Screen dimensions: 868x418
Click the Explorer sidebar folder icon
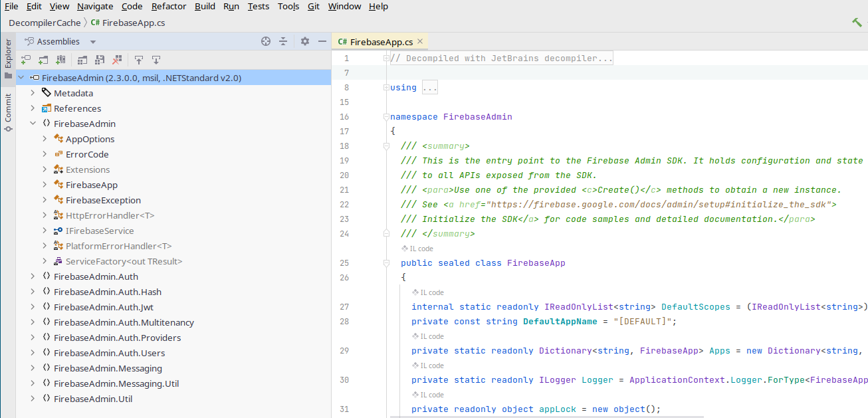point(8,76)
